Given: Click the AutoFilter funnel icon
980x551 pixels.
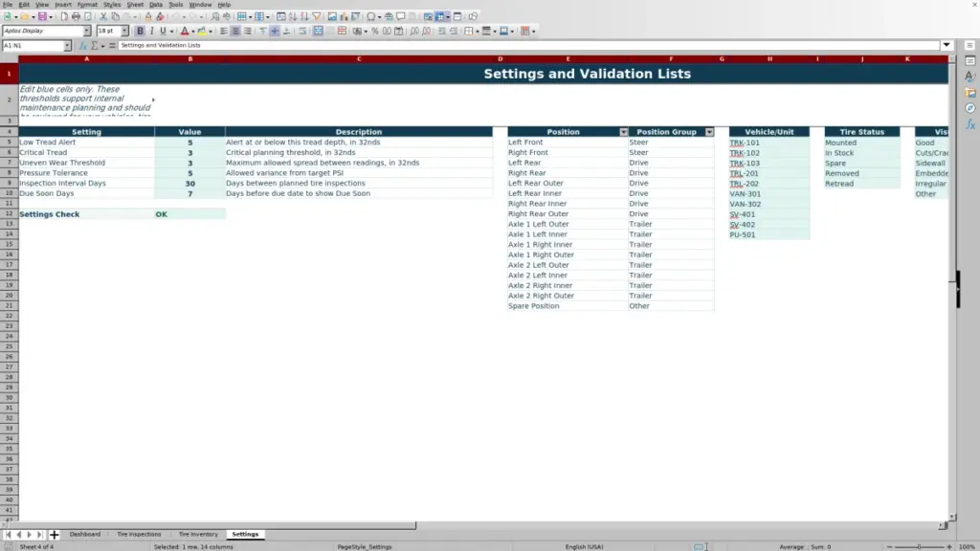Looking at the screenshot, I should pyautogui.click(x=316, y=16).
